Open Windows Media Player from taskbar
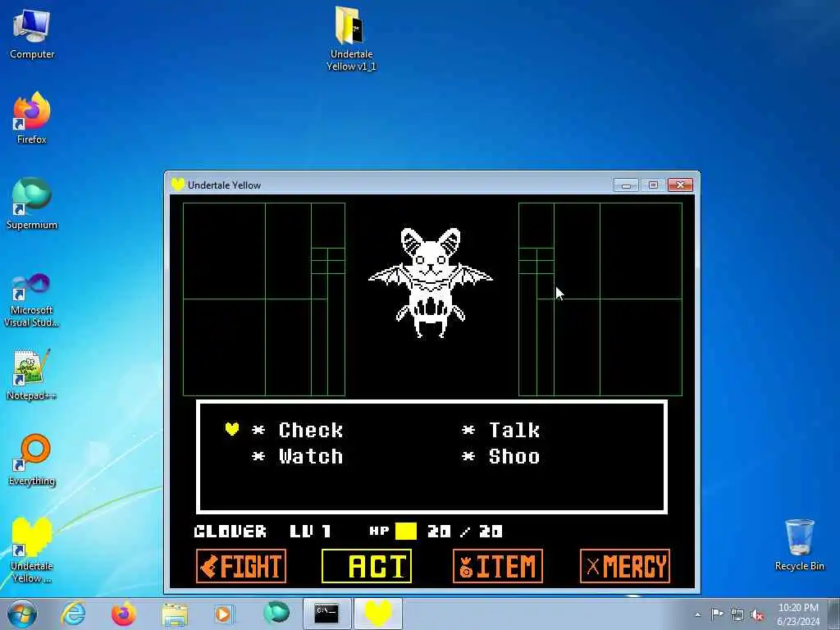Viewport: 840px width, 630px height. 224,614
